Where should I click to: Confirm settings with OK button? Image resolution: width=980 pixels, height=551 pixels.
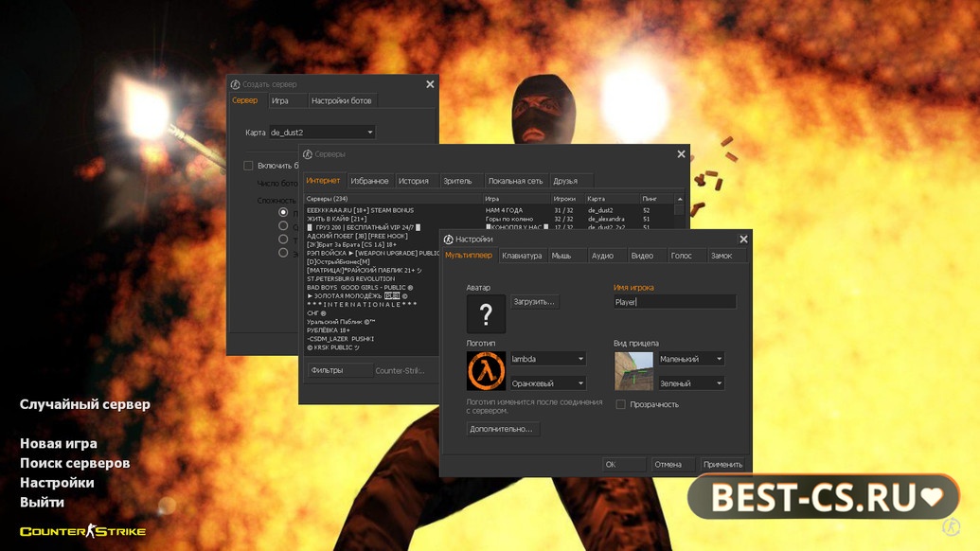624,464
